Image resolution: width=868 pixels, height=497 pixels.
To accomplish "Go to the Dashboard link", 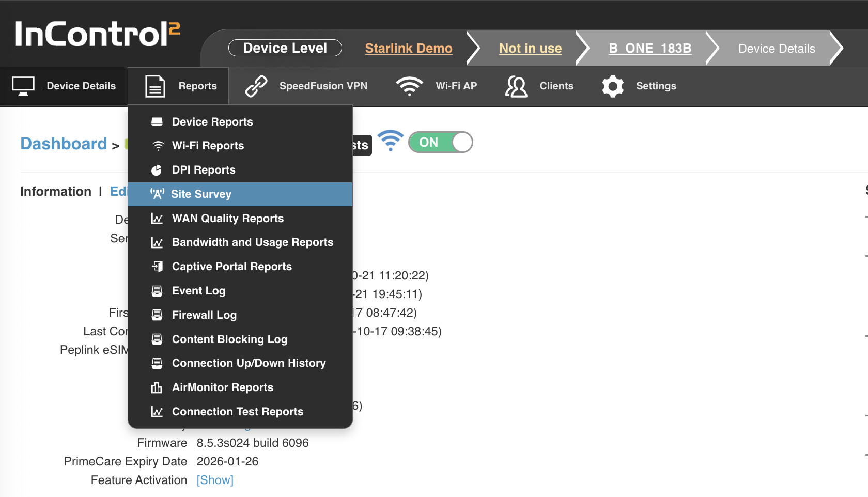I will [64, 144].
